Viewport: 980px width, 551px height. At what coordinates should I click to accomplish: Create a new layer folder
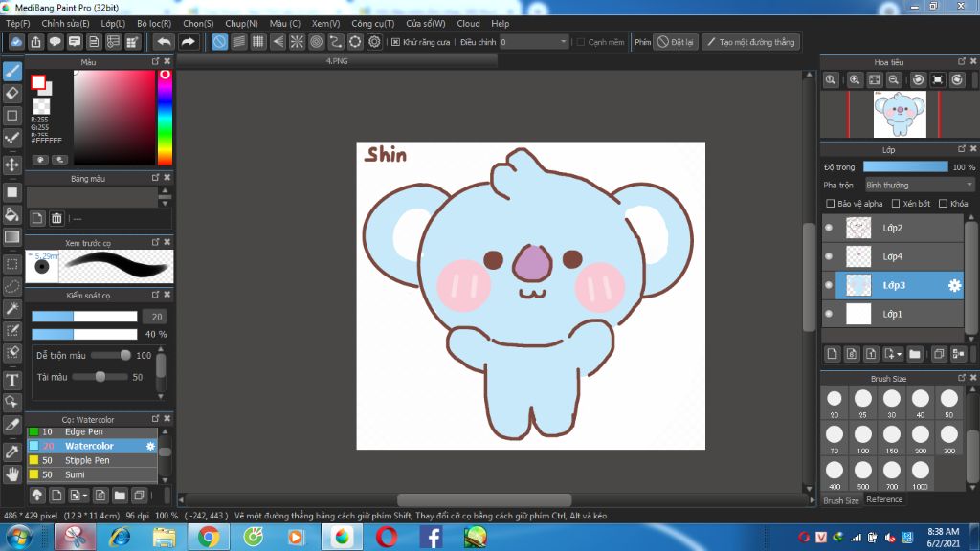point(915,354)
